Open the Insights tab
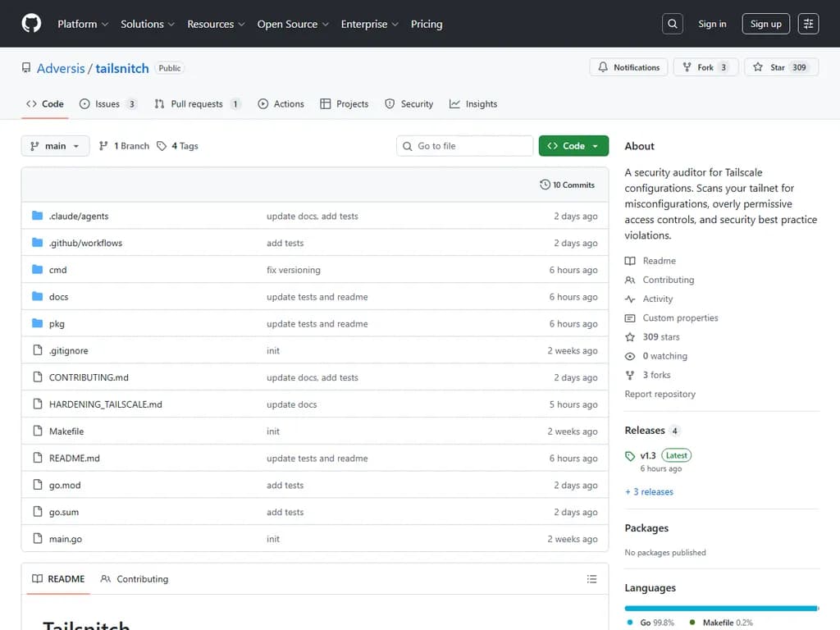The height and width of the screenshot is (630, 840). (473, 104)
